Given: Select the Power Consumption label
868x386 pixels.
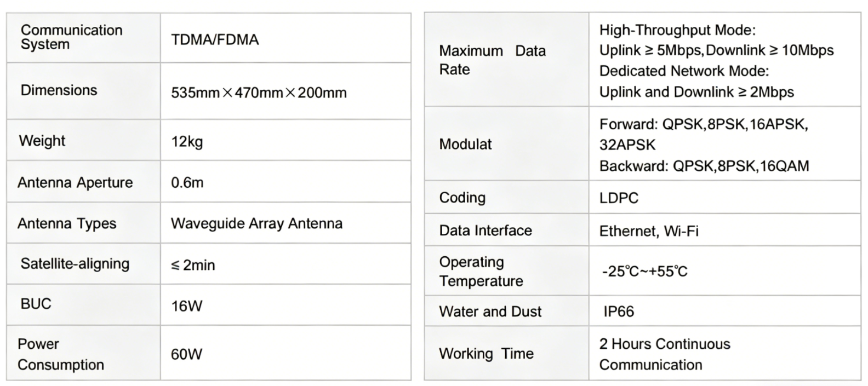Looking at the screenshot, I should click(x=60, y=354).
